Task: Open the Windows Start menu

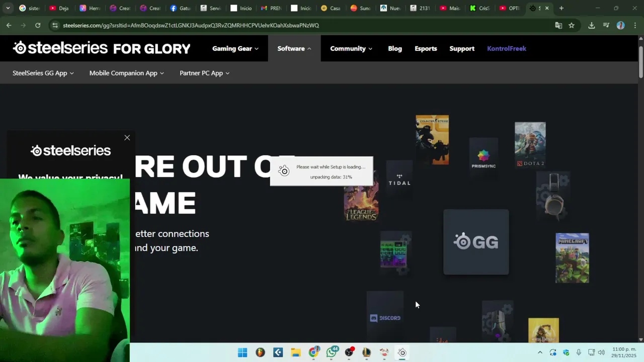Action: click(x=243, y=352)
